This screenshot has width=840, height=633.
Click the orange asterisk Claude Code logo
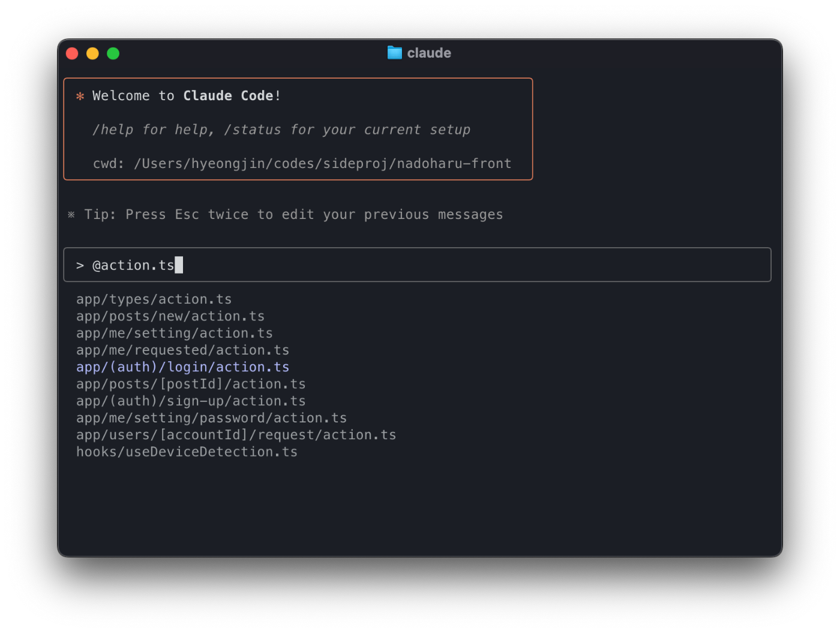80,96
